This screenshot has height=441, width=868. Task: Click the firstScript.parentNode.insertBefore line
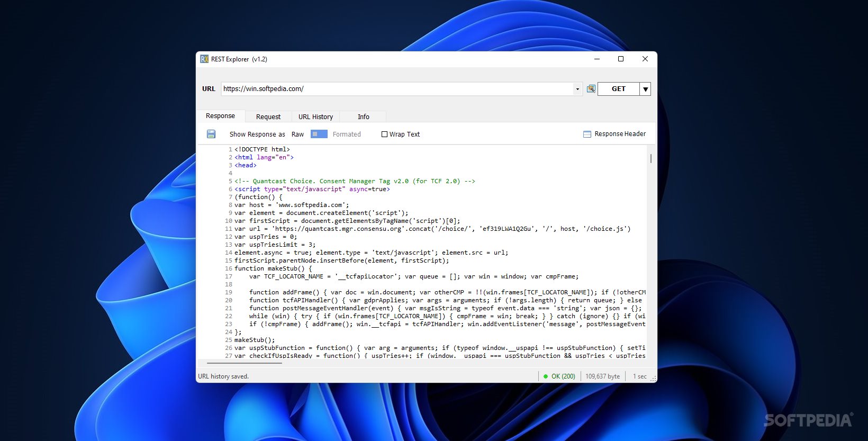coord(342,260)
